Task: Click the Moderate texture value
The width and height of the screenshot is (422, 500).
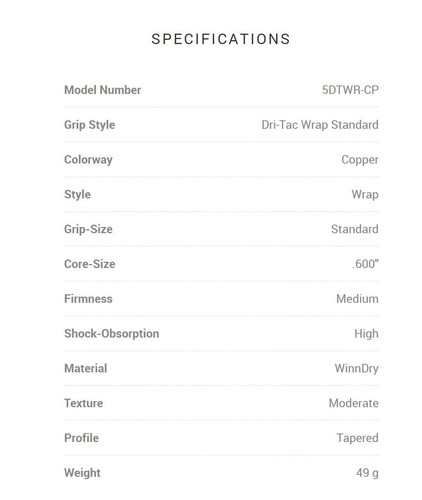Action: tap(353, 403)
